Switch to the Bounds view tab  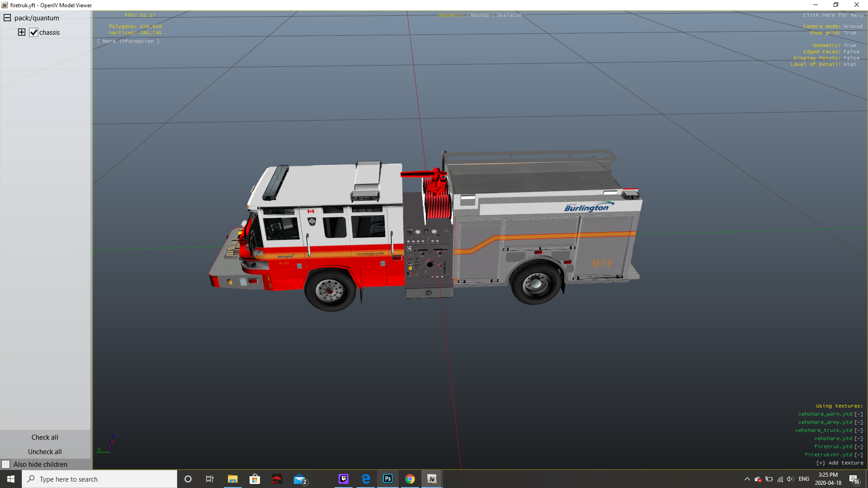coord(480,15)
